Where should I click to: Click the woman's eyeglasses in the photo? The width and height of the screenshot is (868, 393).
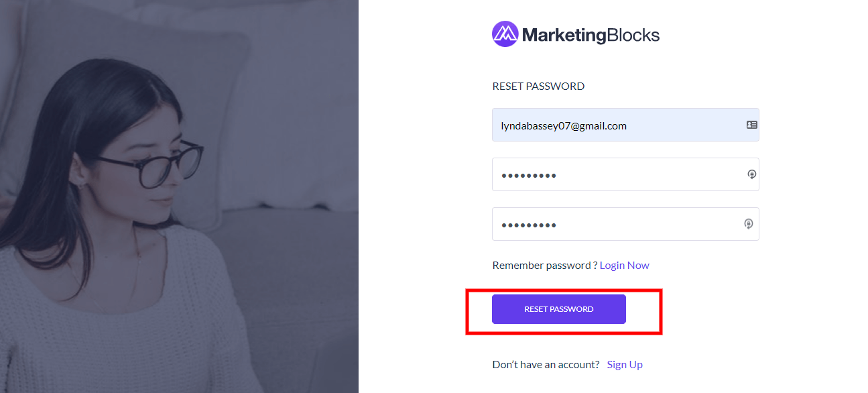(151, 164)
